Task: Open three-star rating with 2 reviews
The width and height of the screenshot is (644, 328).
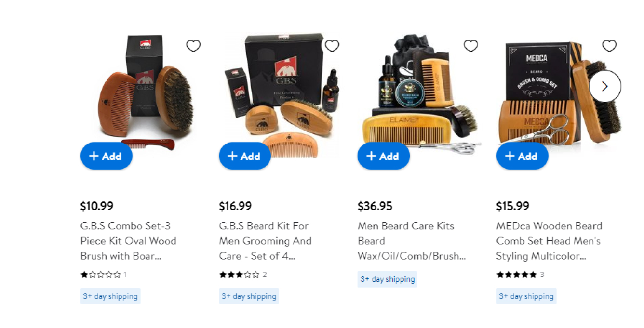Action: click(x=242, y=275)
